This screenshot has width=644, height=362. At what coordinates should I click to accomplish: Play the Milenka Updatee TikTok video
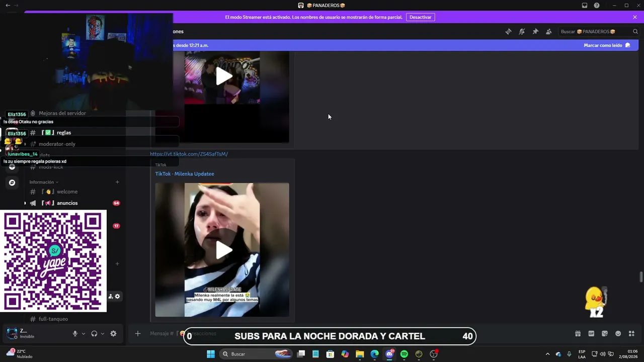[x=224, y=250]
